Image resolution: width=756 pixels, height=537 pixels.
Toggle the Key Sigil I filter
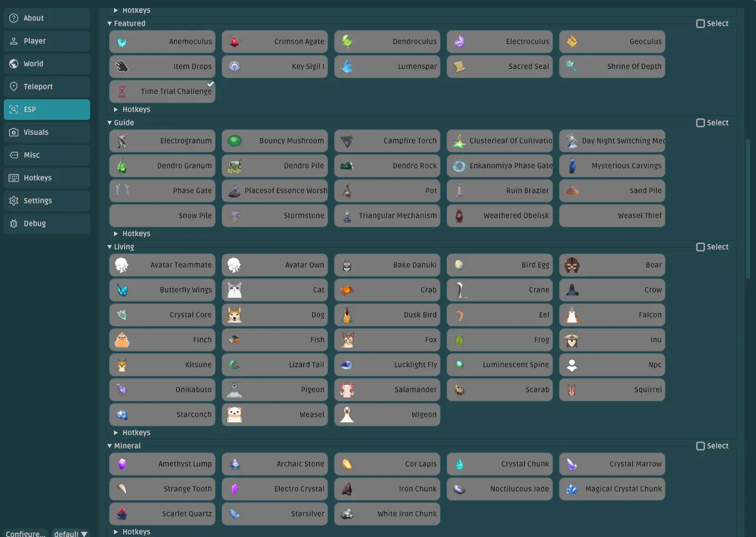[275, 66]
